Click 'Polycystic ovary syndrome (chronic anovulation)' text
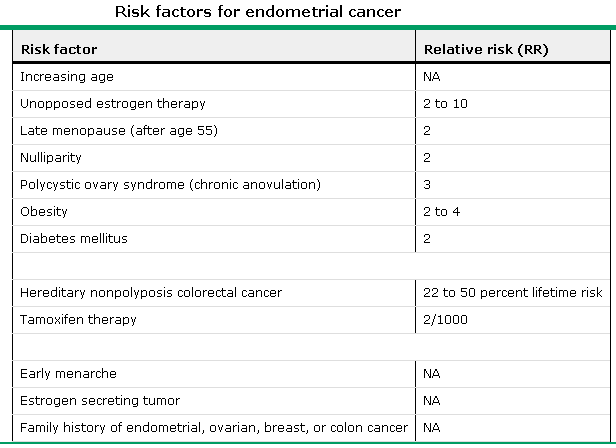 click(x=170, y=185)
